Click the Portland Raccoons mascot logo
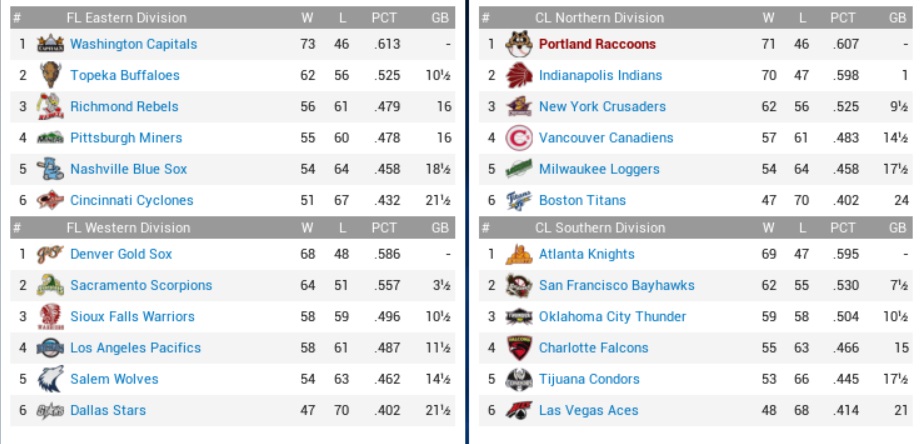Viewport: 920px width, 444px height. [518, 44]
